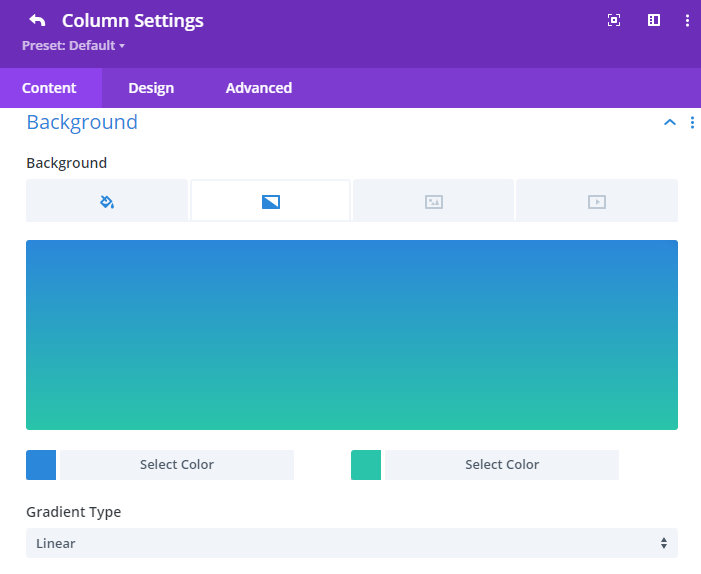Select the video background tab icon
The width and height of the screenshot is (701, 574).
[x=597, y=202]
